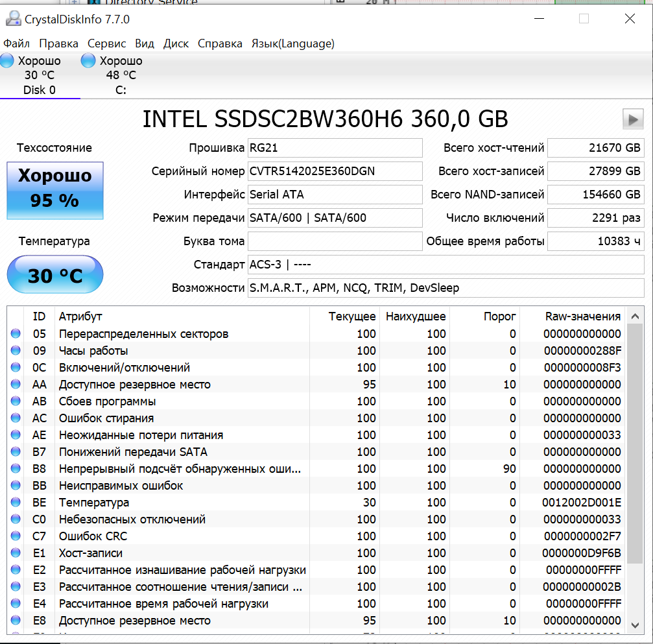Open the Сервис menu
Viewport: 653px width, 644px height.
tap(106, 43)
